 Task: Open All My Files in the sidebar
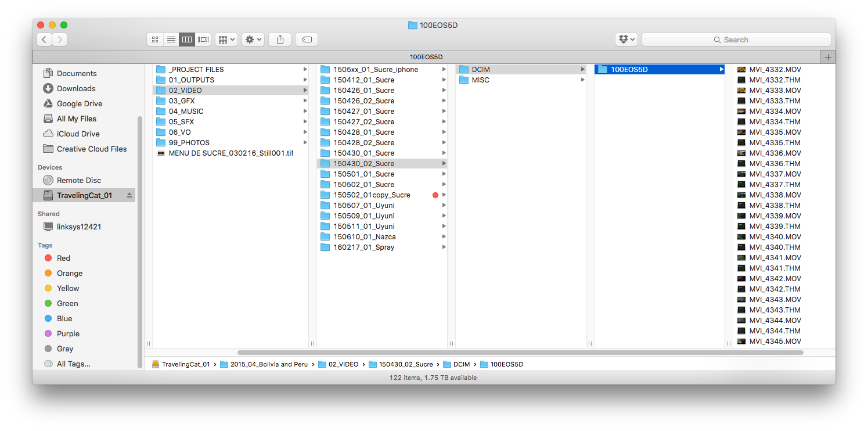pos(77,118)
